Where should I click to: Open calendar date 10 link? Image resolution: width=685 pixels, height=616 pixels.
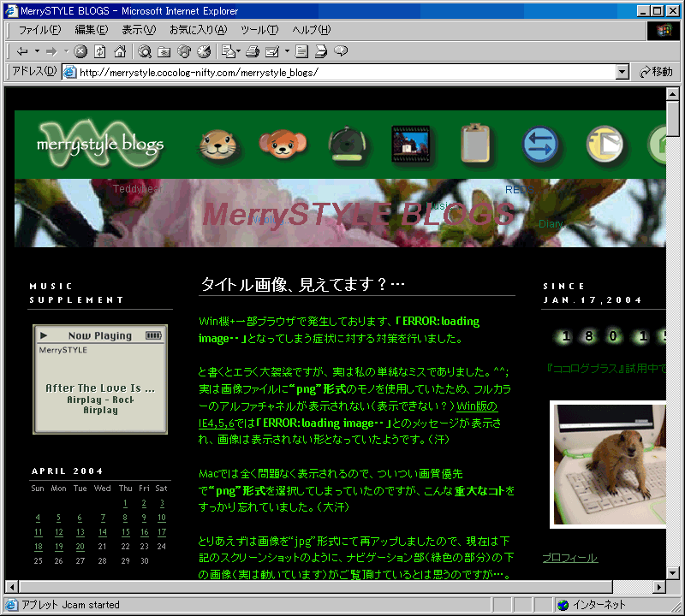162,518
